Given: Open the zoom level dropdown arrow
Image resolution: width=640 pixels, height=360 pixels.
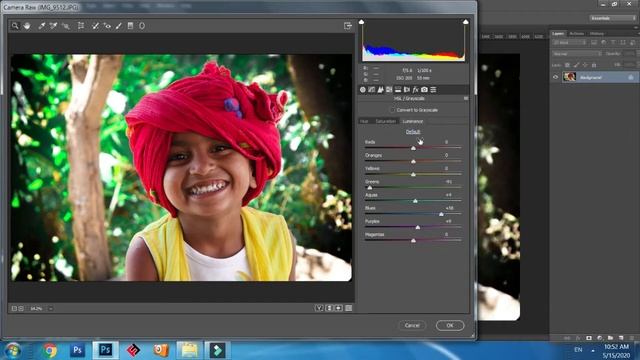Looking at the screenshot, I should [51, 309].
